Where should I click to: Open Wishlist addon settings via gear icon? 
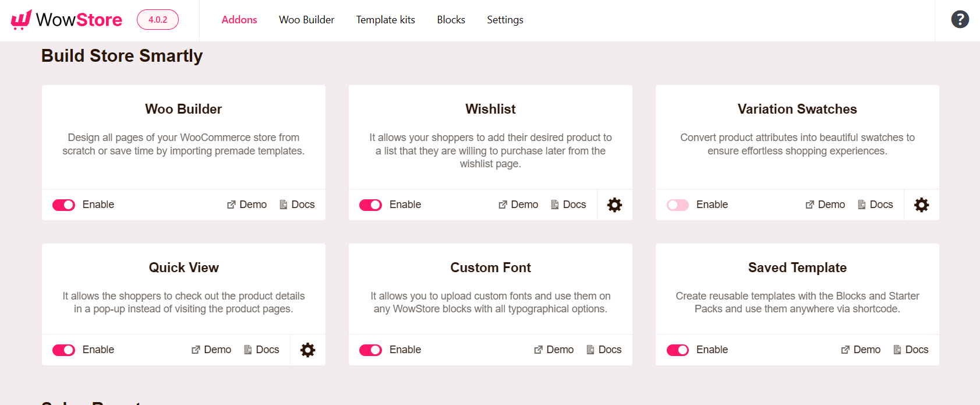(614, 205)
